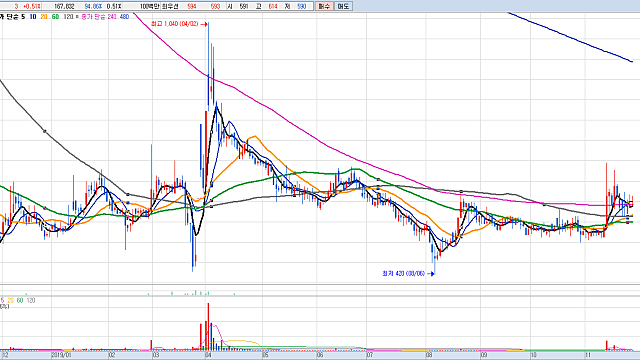The image size is (640, 360).
Task: Select the orange 20 moving-average label in the price legend
Action: [x=44, y=17]
